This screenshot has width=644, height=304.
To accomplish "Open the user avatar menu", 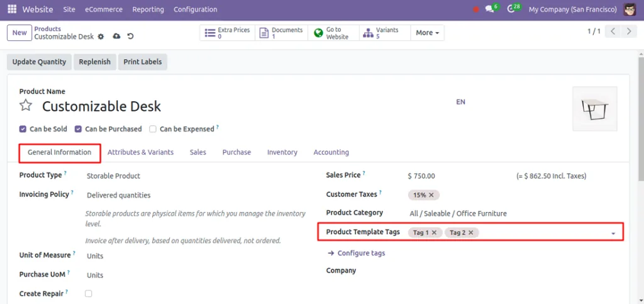I will pos(630,9).
